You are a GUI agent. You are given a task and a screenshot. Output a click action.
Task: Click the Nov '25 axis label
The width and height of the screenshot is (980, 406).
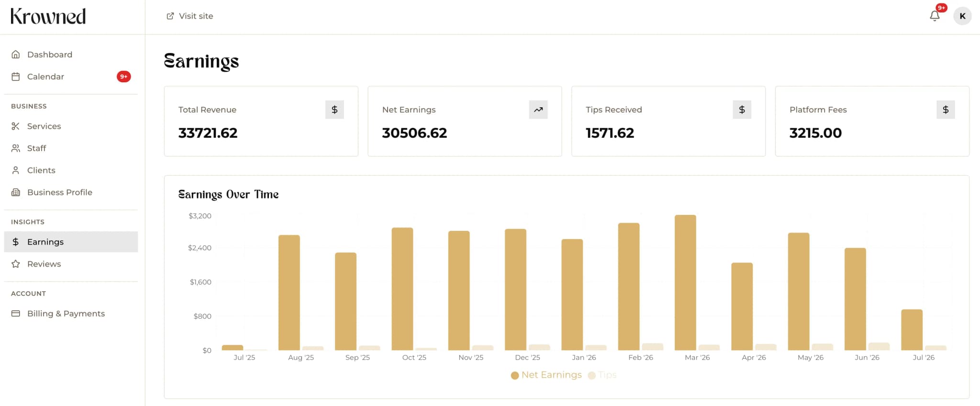471,358
